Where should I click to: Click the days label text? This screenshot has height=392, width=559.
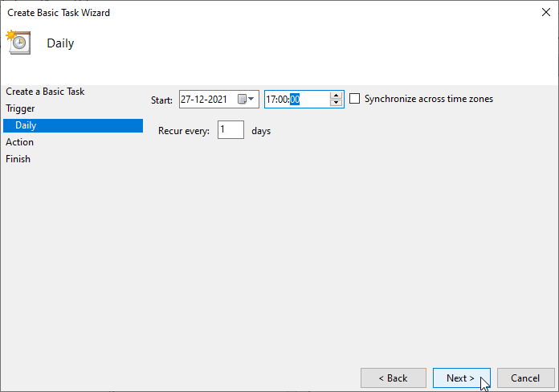click(x=261, y=131)
